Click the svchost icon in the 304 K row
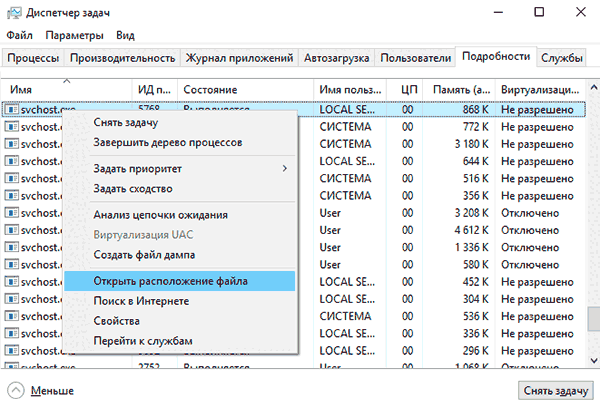600x408 pixels. (x=12, y=299)
